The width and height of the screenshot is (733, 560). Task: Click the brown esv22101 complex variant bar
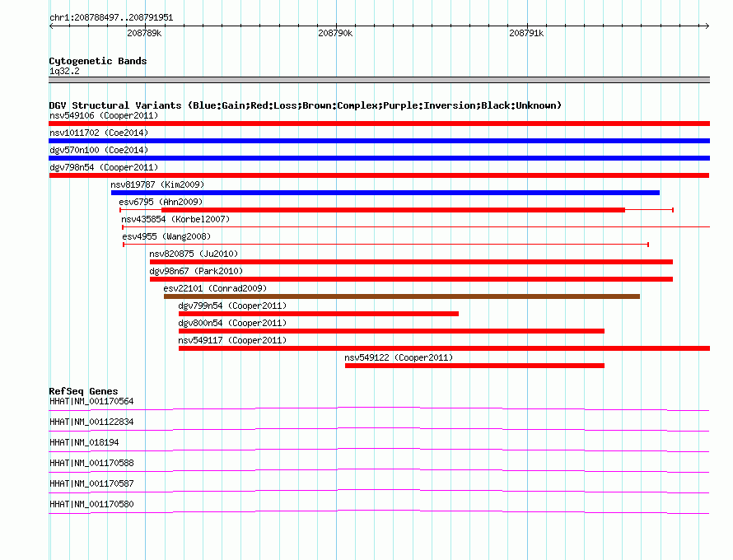[402, 296]
